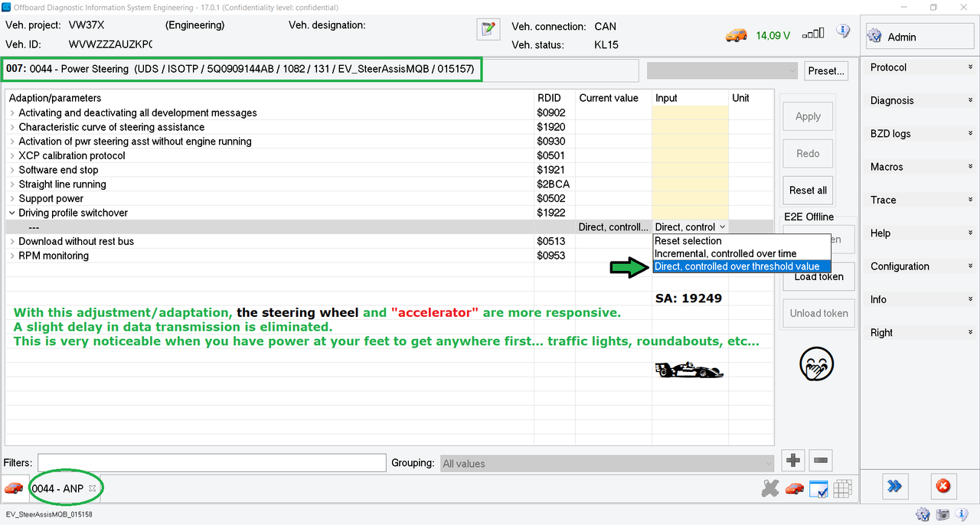The height and width of the screenshot is (525, 980).
Task: Collapse Driving profile switchover row
Action: pos(12,213)
